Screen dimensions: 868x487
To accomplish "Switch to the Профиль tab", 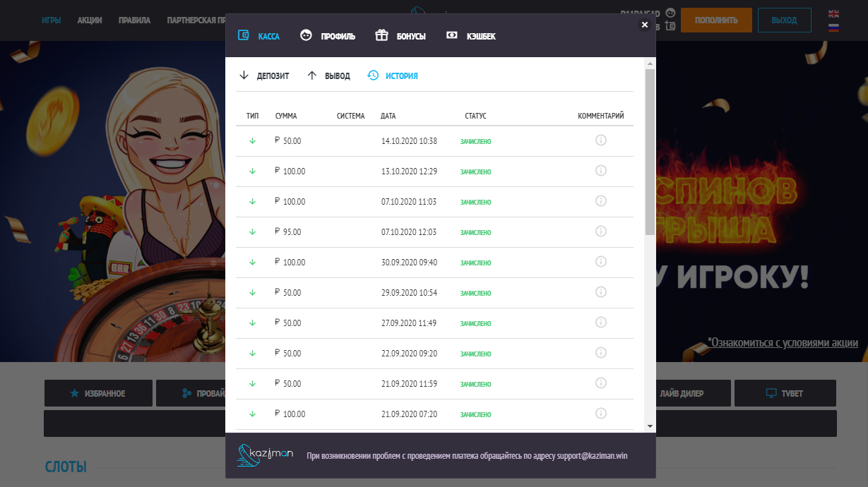I will click(328, 36).
